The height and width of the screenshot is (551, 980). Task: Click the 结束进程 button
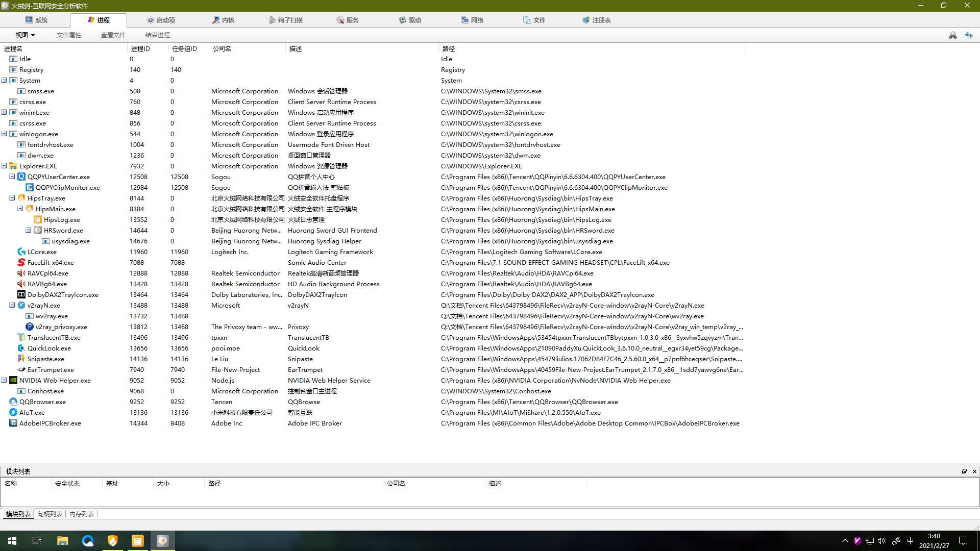[x=158, y=35]
